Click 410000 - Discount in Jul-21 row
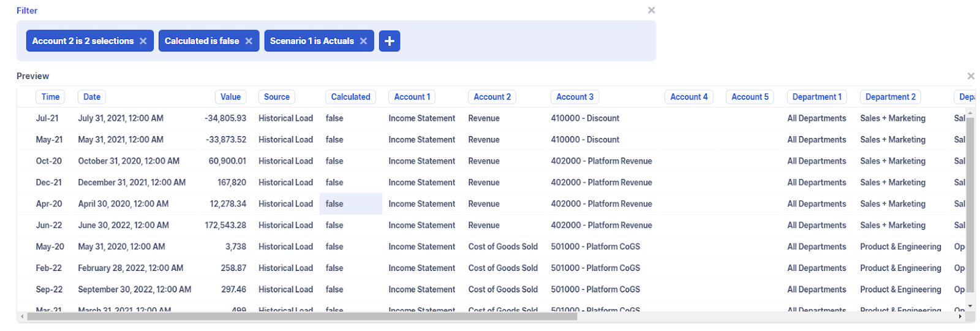The height and width of the screenshot is (331, 980). point(585,118)
